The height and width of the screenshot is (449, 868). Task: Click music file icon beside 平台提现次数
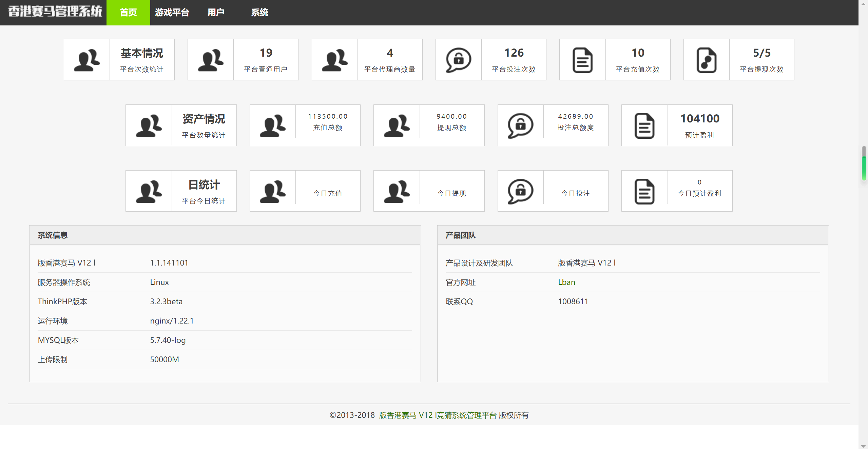[706, 60]
